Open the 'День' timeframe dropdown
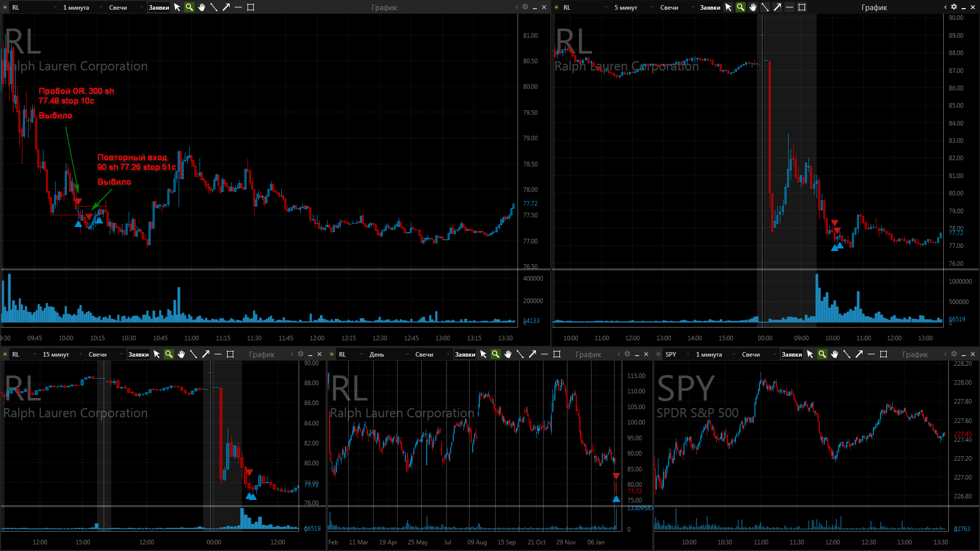Viewport: 980px width, 551px height. click(388, 354)
